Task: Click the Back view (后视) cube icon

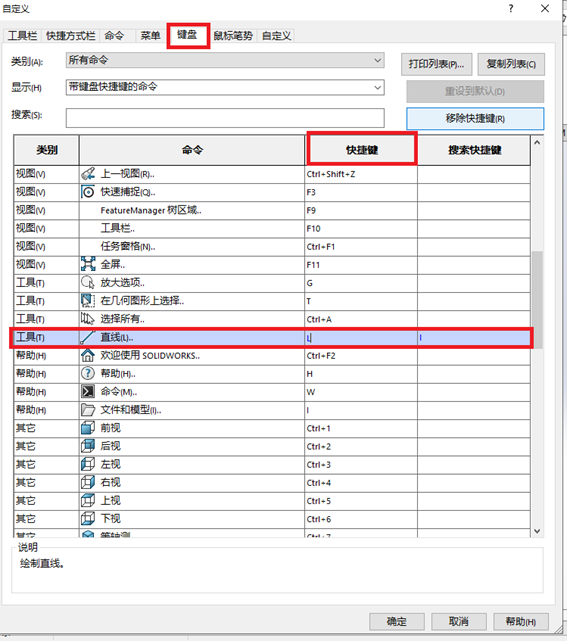Action: 88,446
